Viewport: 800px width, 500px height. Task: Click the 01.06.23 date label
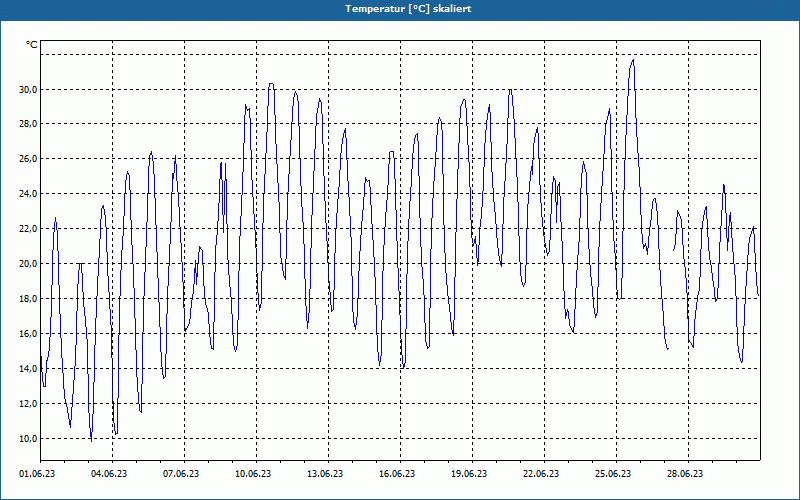tap(37, 474)
